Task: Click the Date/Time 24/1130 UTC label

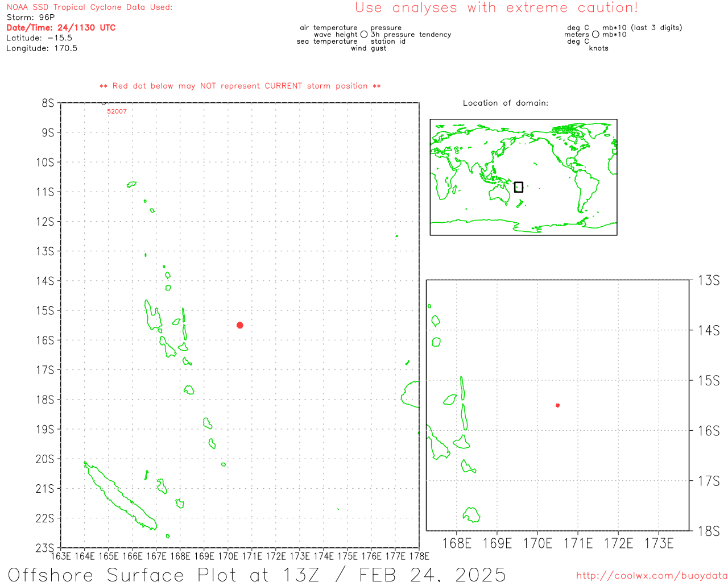Action: (x=61, y=28)
